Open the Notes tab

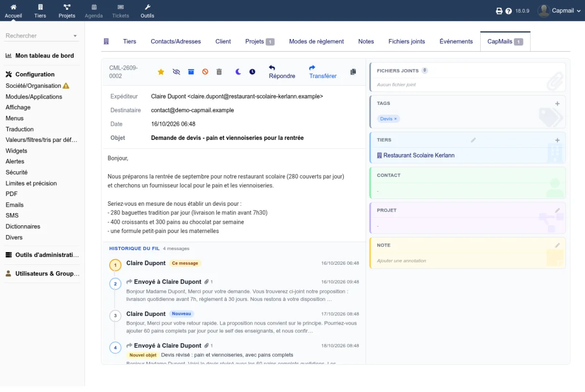[x=366, y=41]
